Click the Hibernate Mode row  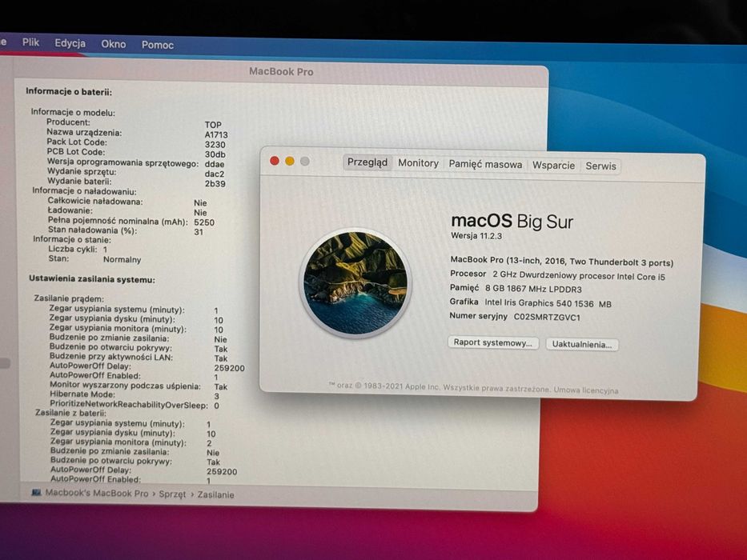click(135, 394)
